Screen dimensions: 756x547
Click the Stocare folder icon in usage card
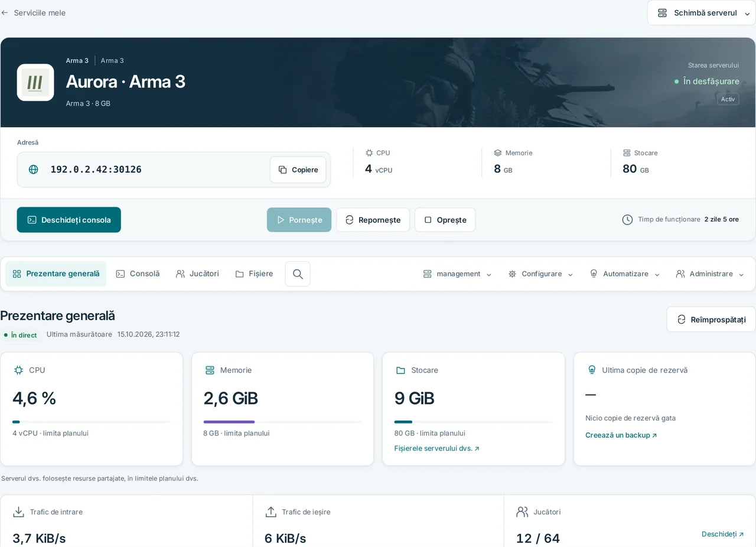tap(400, 370)
